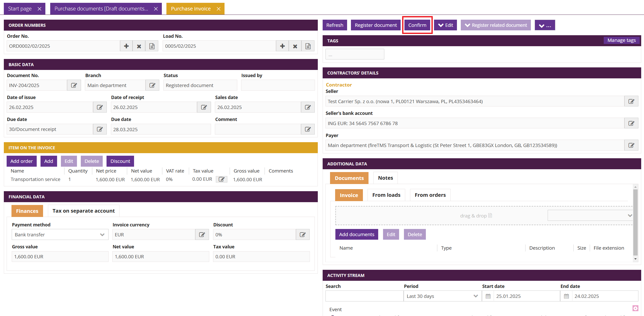644x316 pixels.
Task: Expand the Edit dropdown button
Action: tap(445, 25)
